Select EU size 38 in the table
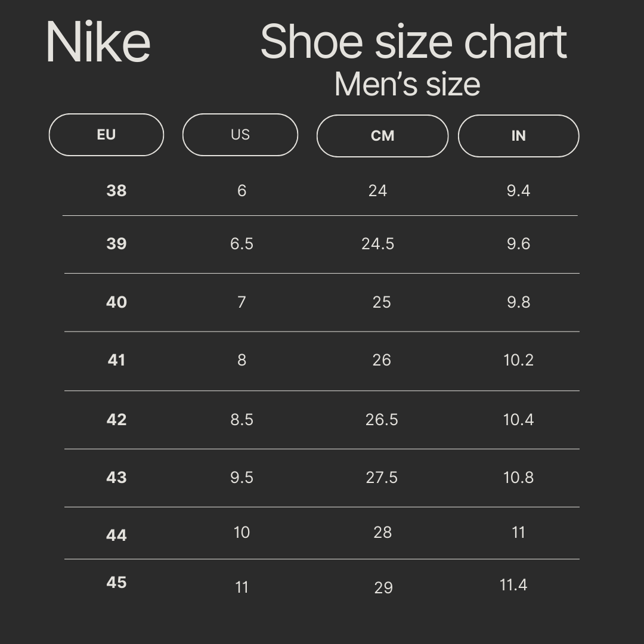644x644 pixels. click(116, 191)
